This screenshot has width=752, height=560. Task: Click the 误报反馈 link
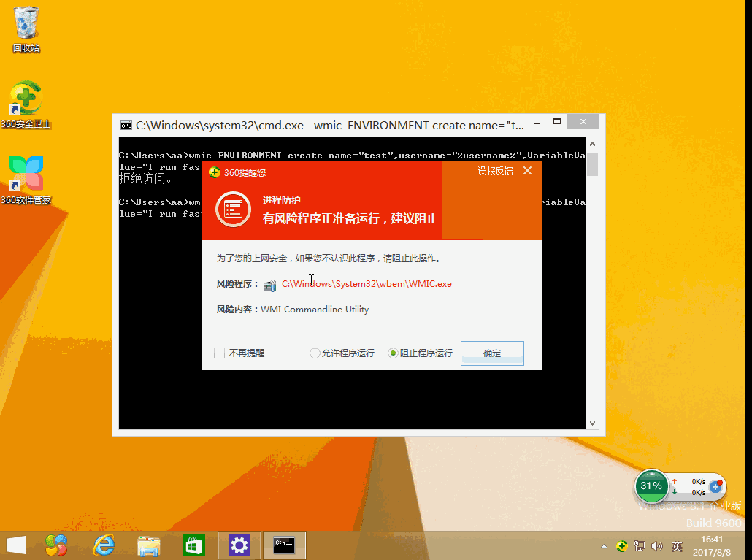point(495,171)
